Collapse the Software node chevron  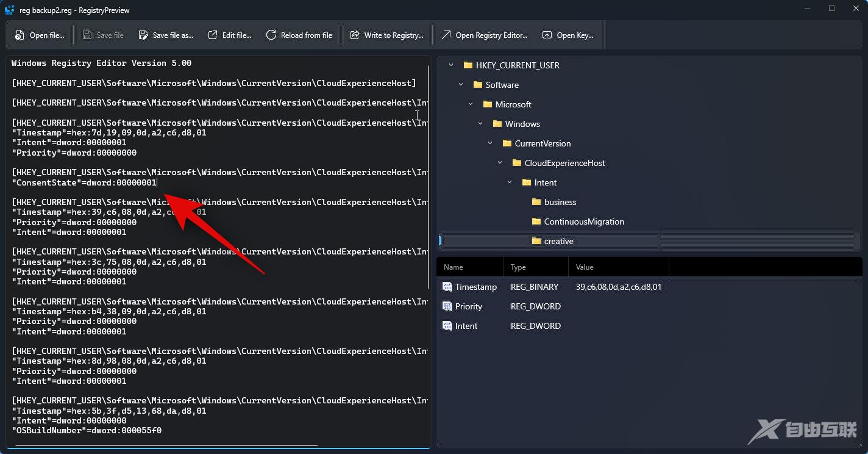click(x=461, y=85)
